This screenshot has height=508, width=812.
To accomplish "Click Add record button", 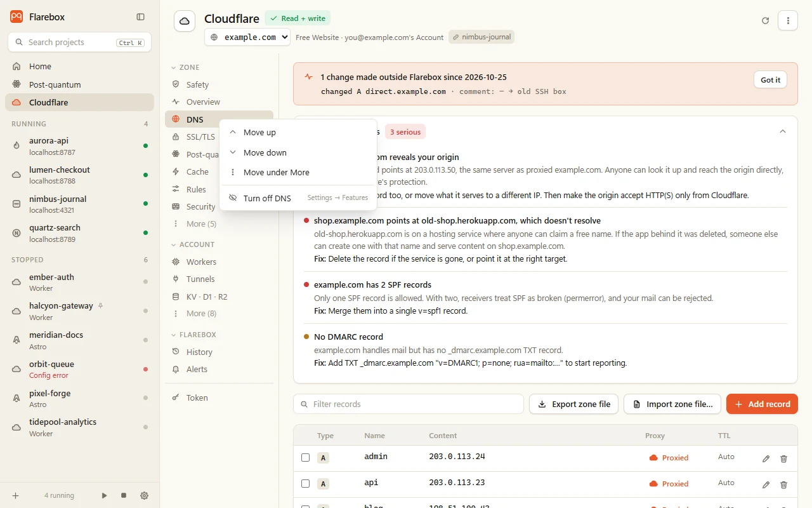I will pos(762,404).
